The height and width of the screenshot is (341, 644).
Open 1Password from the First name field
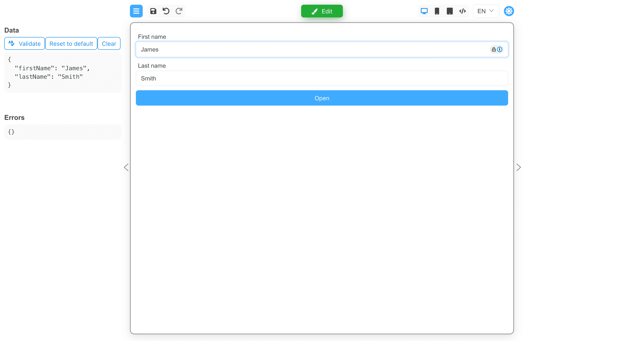[499, 49]
